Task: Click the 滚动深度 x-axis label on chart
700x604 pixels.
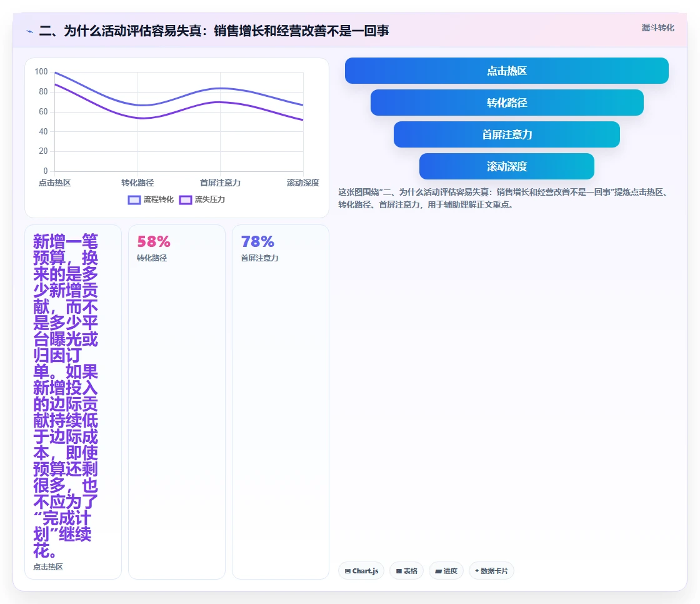Action: point(303,183)
